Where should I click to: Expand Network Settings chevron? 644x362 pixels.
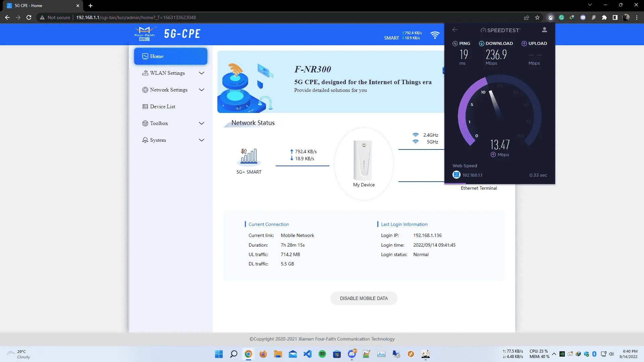(x=202, y=90)
